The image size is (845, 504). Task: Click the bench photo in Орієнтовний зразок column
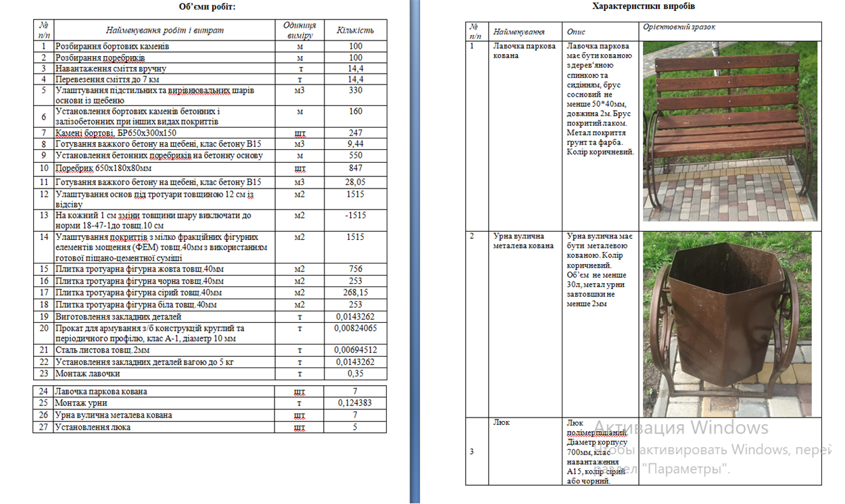click(x=729, y=132)
